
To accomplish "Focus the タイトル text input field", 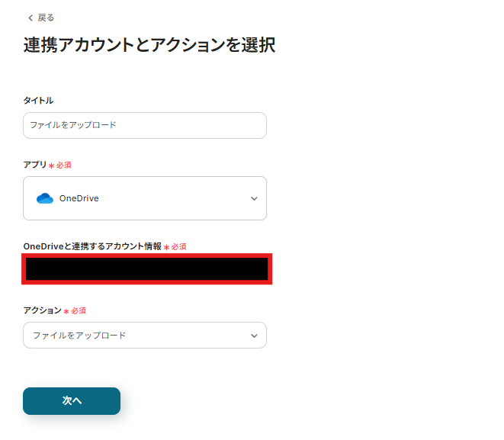I will click(x=145, y=125).
